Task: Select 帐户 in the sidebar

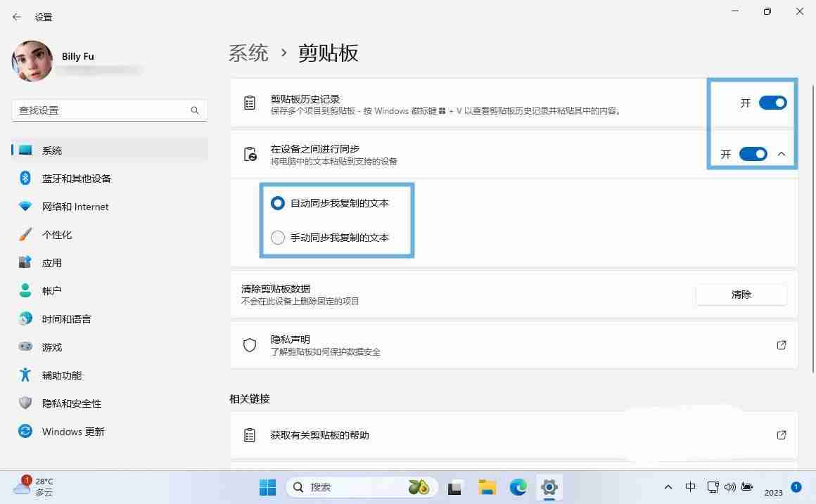Action: click(x=52, y=290)
